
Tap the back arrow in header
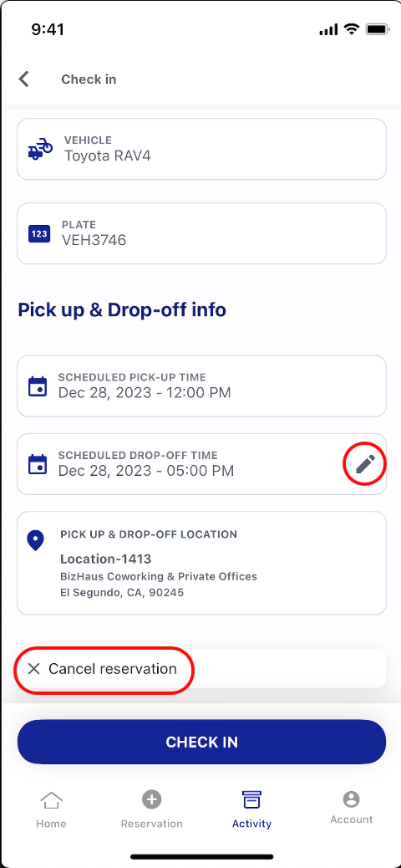pos(23,79)
